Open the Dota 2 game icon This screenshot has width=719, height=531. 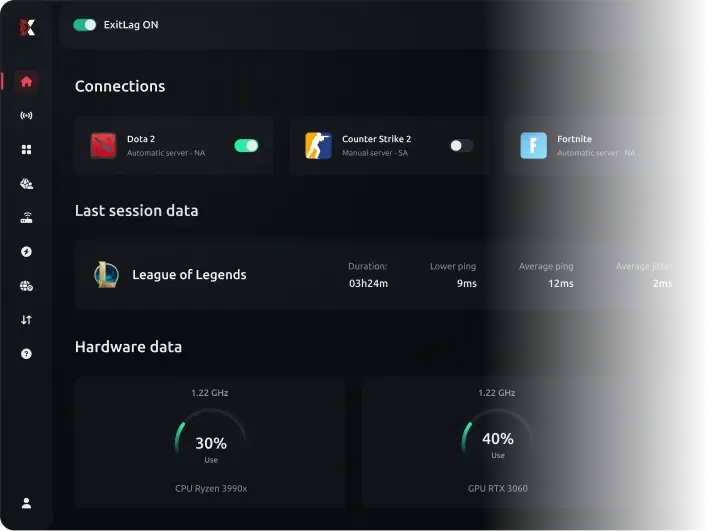[103, 145]
